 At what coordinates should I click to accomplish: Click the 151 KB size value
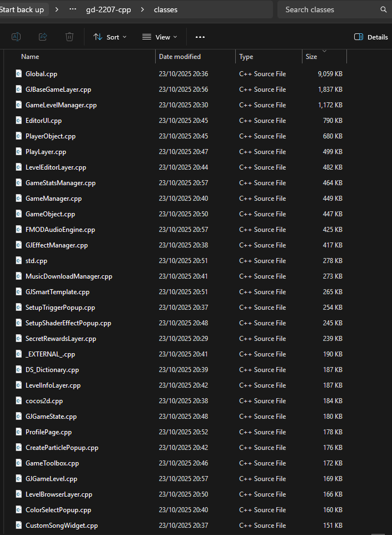pyautogui.click(x=333, y=526)
